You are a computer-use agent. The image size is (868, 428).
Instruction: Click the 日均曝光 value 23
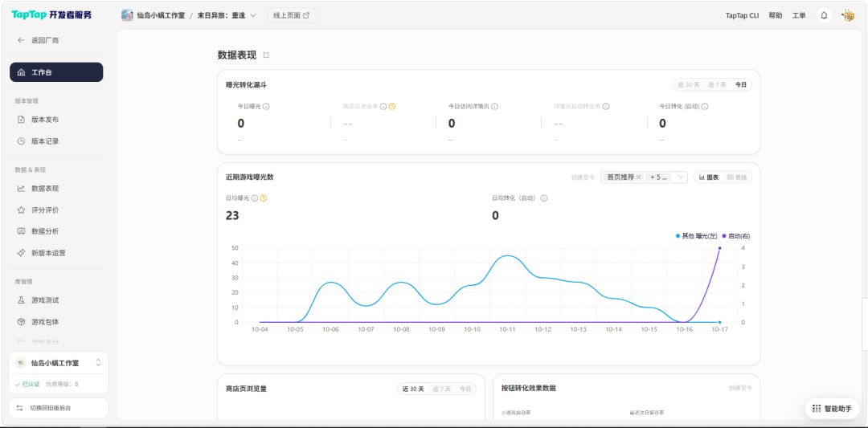tap(232, 216)
